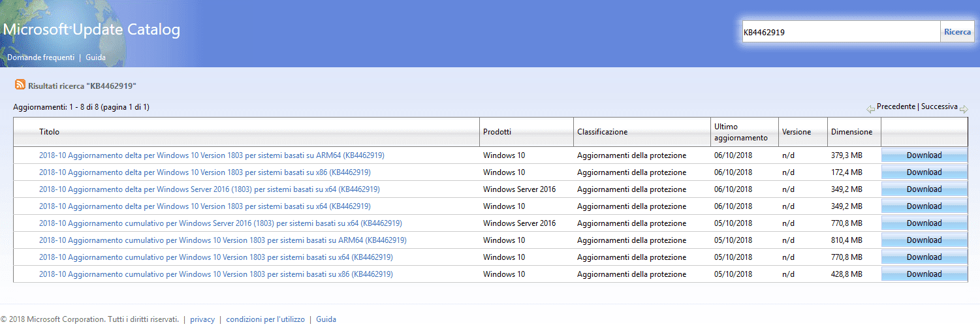This screenshot has width=980, height=335.
Task: Open the Domande frequenti link
Action: click(40, 57)
